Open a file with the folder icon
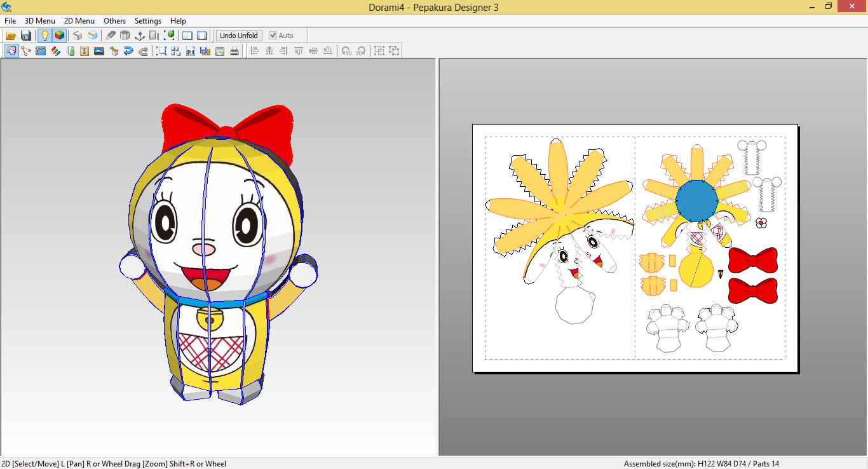 pyautogui.click(x=11, y=36)
